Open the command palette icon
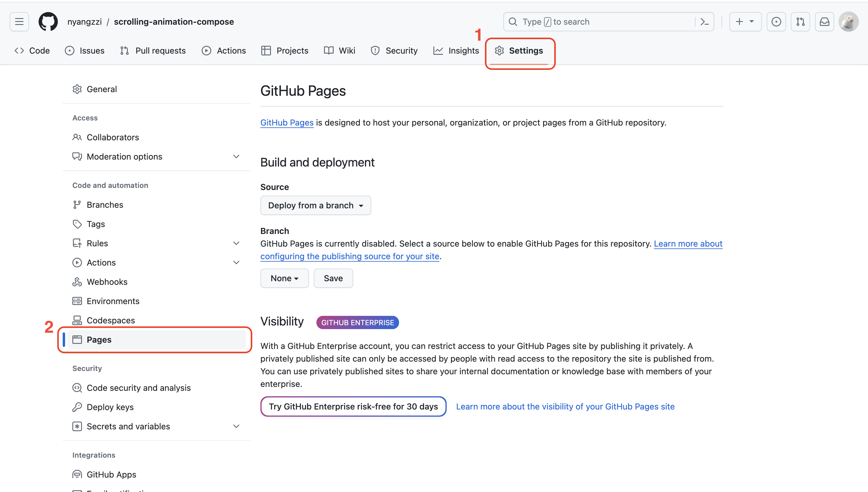868x492 pixels. pyautogui.click(x=704, y=22)
